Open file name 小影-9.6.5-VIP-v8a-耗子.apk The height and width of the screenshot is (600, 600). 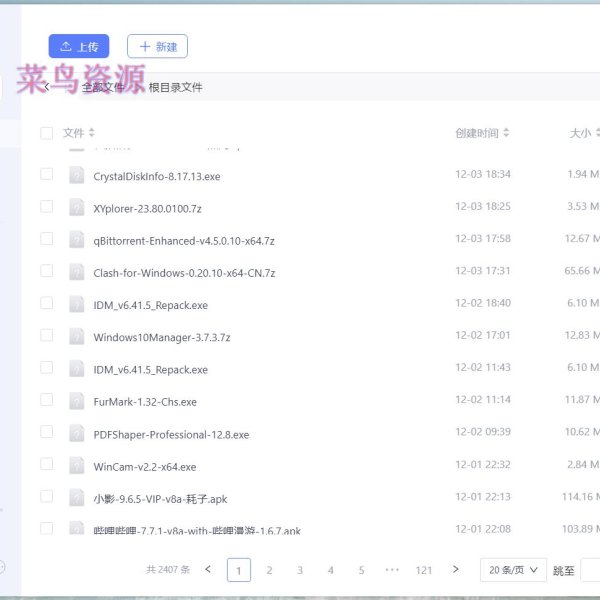click(160, 499)
